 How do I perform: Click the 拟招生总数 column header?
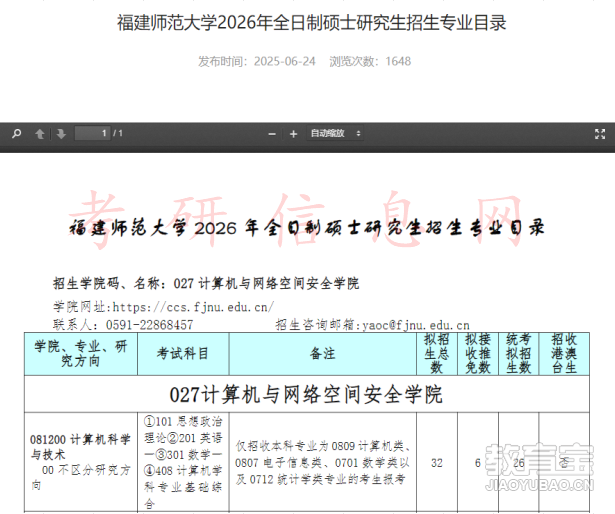[x=437, y=354]
